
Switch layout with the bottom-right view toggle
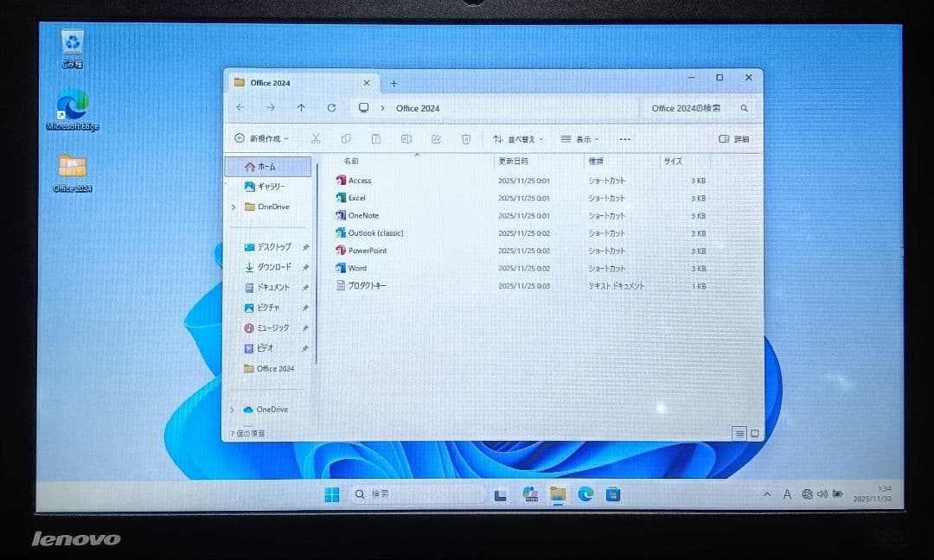click(752, 432)
